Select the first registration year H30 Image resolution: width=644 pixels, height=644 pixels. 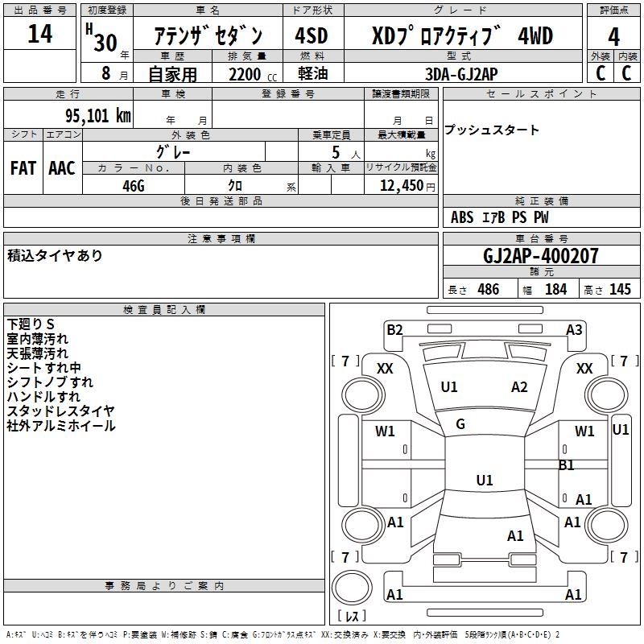(102, 38)
